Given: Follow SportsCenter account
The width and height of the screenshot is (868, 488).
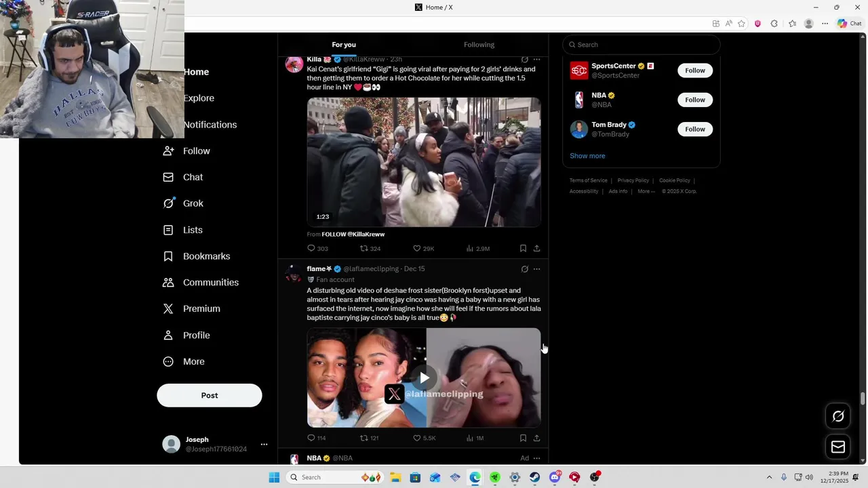Looking at the screenshot, I should click(695, 70).
